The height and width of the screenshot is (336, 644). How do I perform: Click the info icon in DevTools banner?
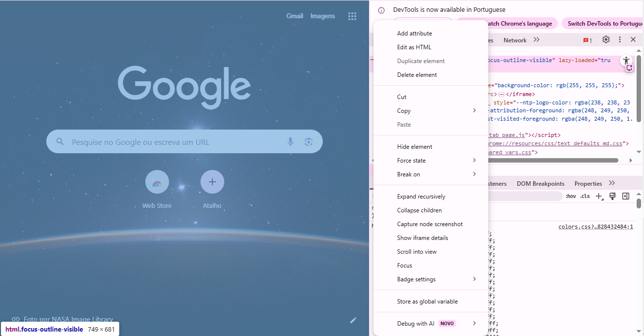pyautogui.click(x=381, y=10)
